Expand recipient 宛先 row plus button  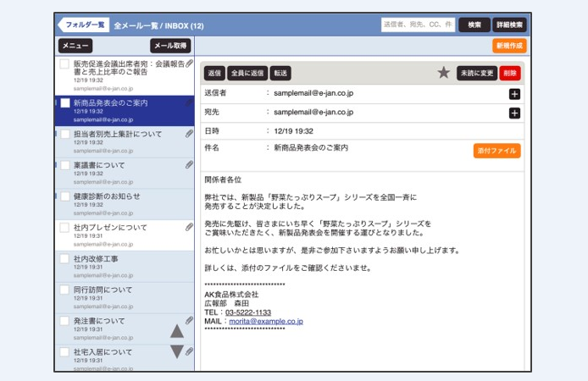click(514, 113)
